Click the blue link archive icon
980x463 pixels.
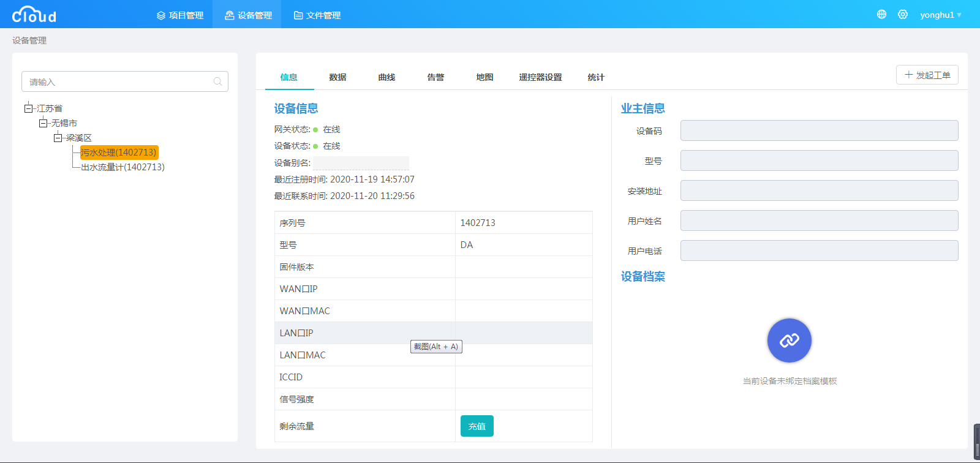(790, 341)
